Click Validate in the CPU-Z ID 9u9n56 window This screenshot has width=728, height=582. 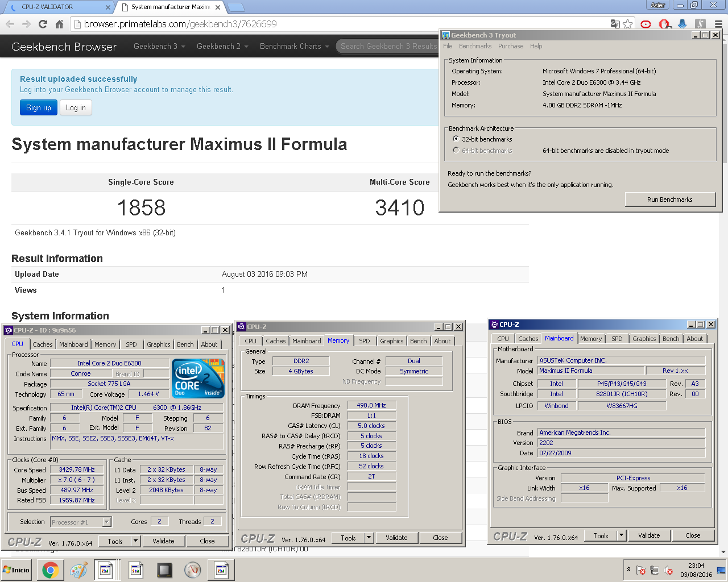(x=163, y=541)
